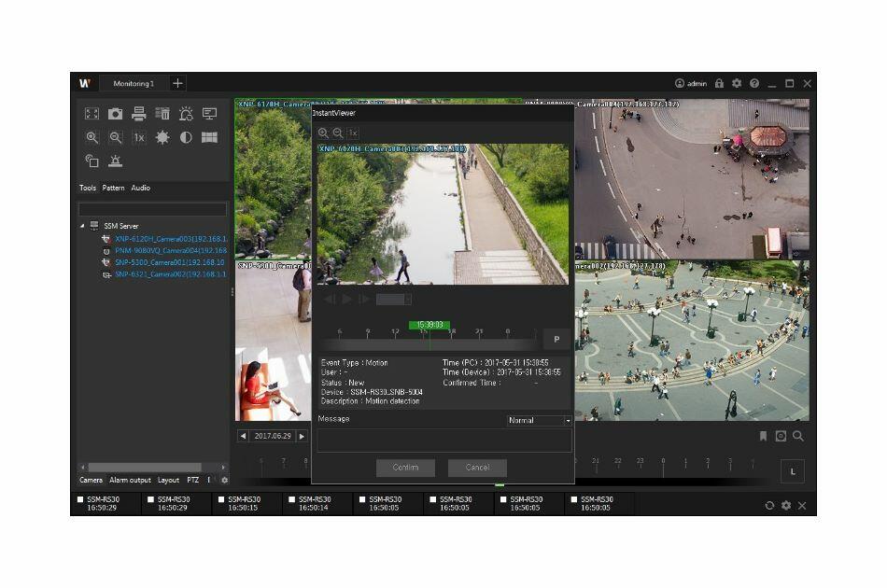
Task: Toggle full screen view icon
Action: 92,114
